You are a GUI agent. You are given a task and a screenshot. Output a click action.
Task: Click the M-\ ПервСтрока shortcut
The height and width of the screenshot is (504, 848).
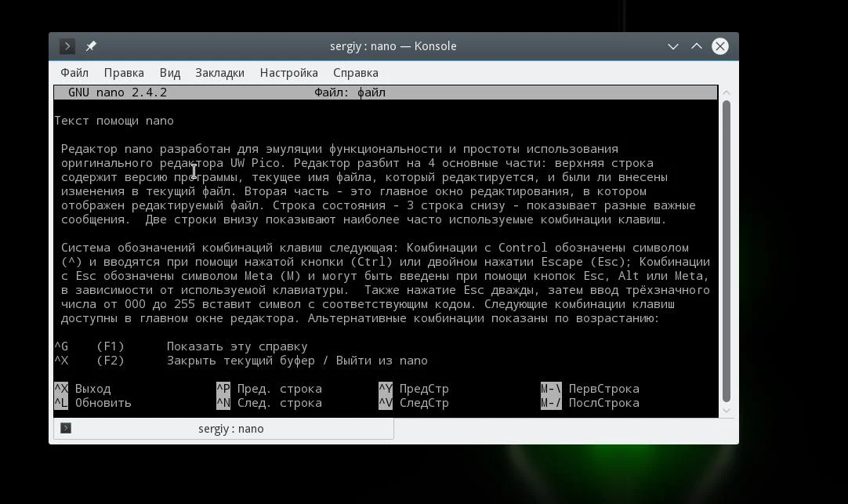(x=590, y=388)
